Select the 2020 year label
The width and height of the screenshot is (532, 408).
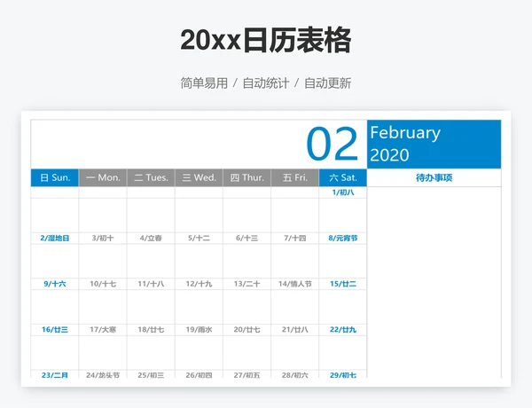[389, 155]
